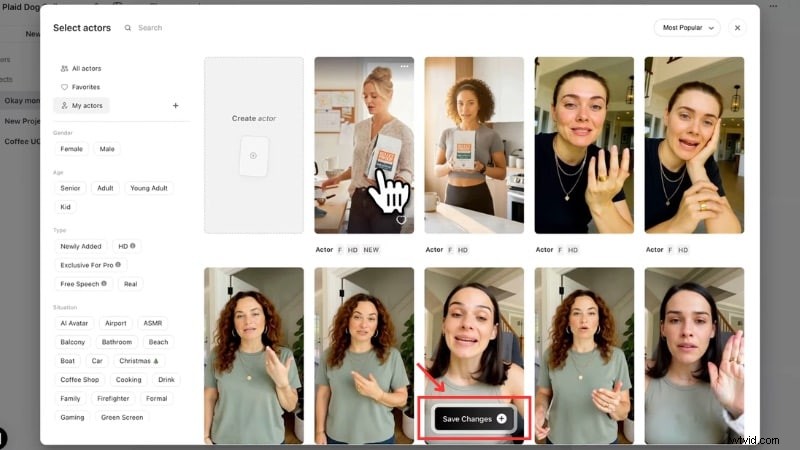Image resolution: width=800 pixels, height=450 pixels.
Task: Click info icon beside HD filter
Action: pyautogui.click(x=133, y=246)
